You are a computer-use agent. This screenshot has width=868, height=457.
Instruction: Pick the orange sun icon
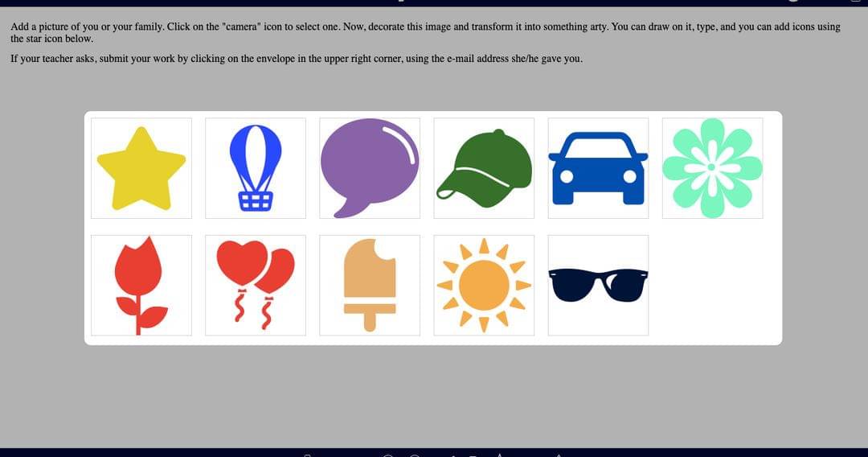pyautogui.click(x=484, y=286)
